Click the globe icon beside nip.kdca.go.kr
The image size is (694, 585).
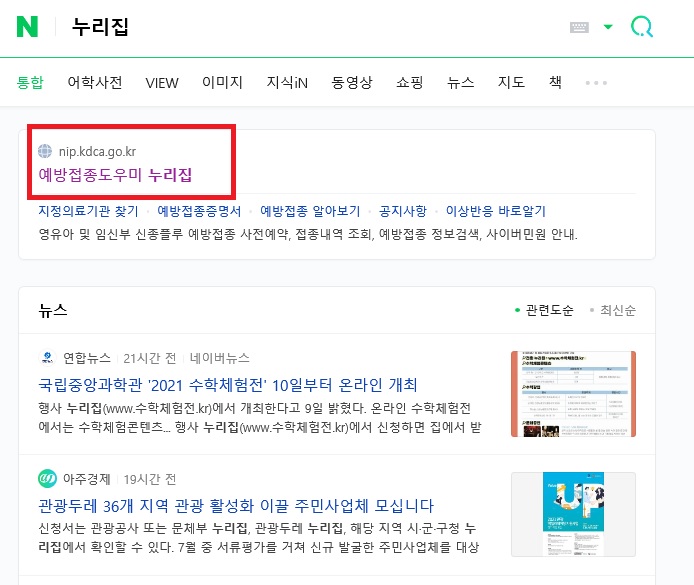click(x=45, y=151)
